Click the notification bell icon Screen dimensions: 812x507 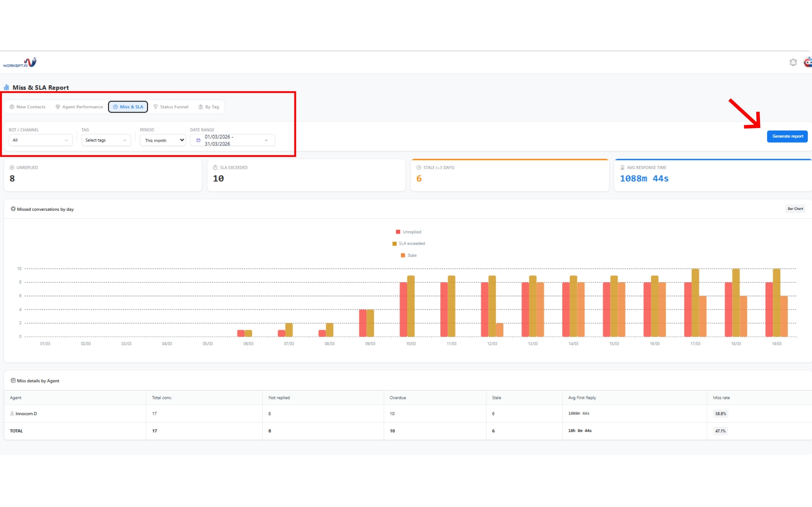(x=793, y=62)
